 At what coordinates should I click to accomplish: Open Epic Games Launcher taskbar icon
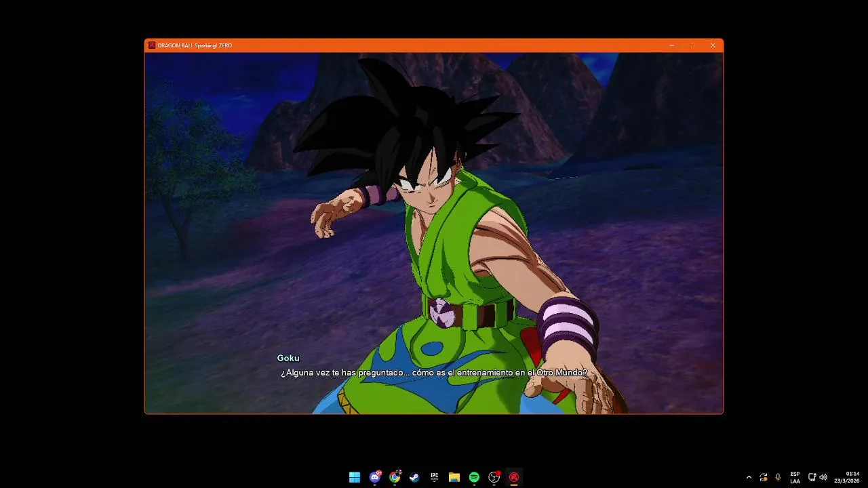pos(435,477)
